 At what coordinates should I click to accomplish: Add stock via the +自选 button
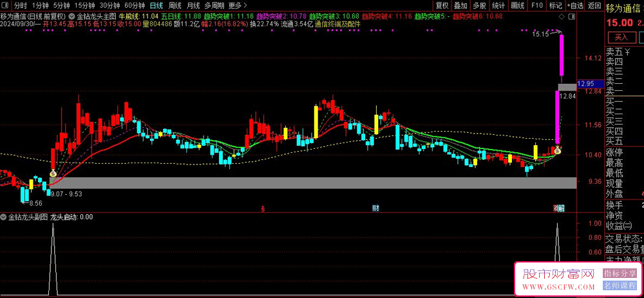575,5
